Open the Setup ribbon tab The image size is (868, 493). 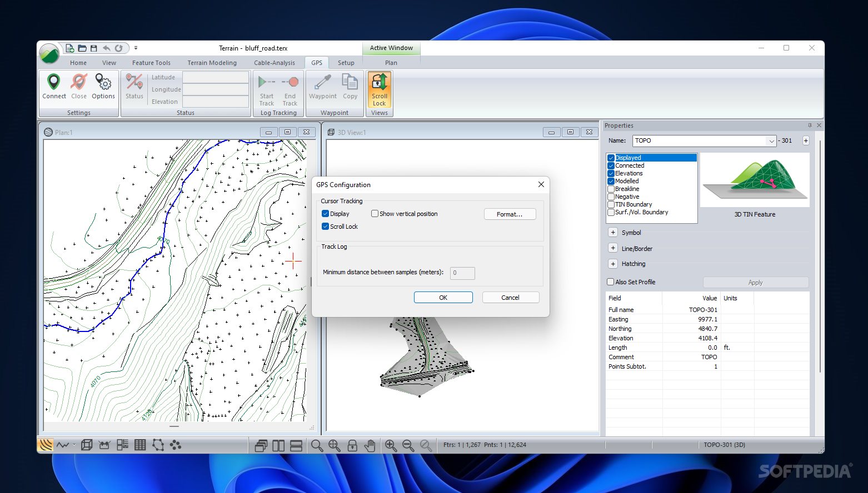click(346, 63)
